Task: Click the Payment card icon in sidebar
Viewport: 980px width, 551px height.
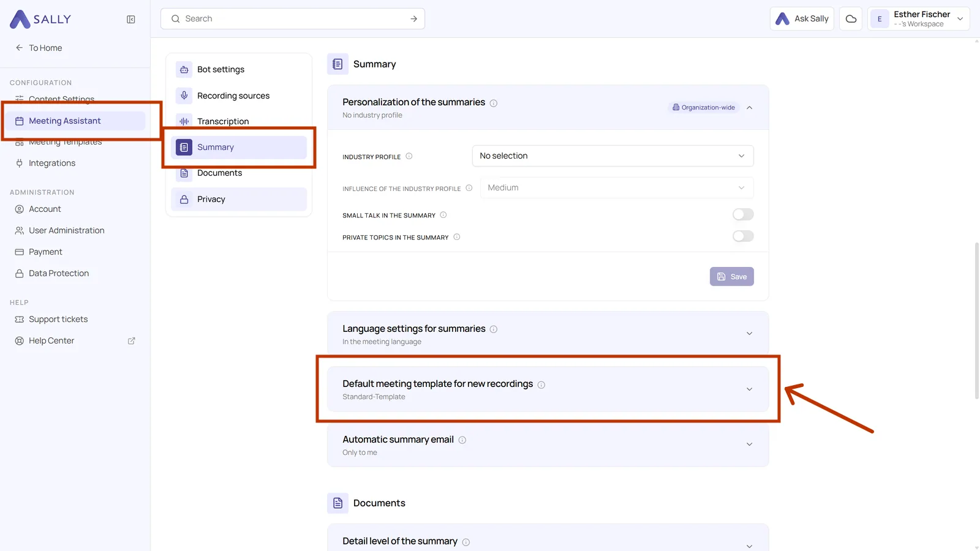Action: [x=20, y=252]
